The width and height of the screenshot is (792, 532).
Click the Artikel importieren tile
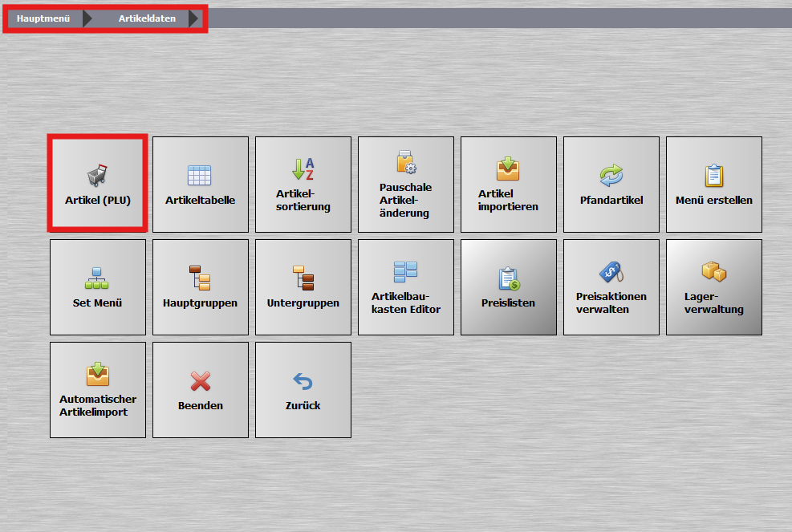point(509,185)
